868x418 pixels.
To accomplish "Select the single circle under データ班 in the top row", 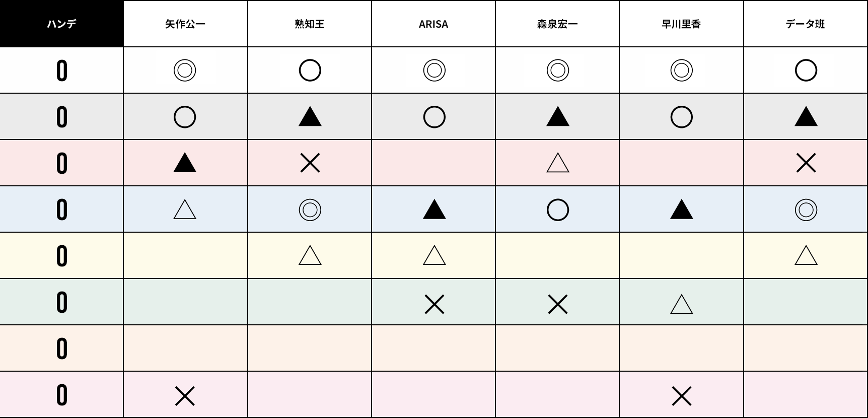I will [806, 71].
